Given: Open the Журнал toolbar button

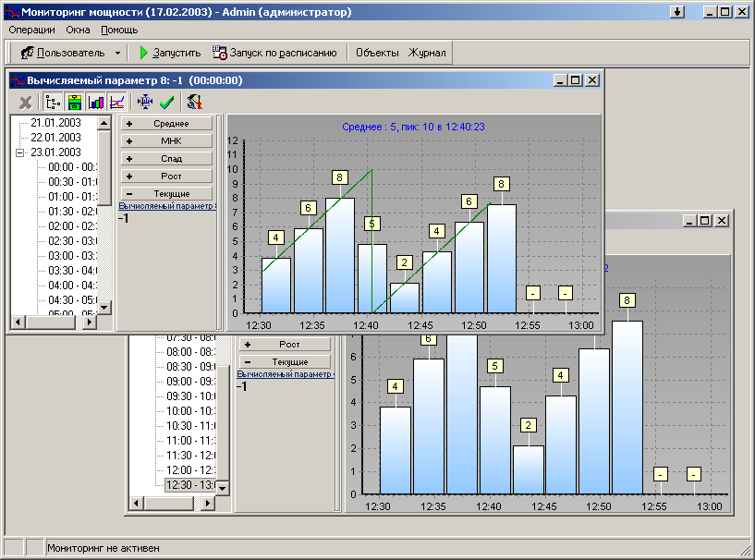Looking at the screenshot, I should coord(427,53).
